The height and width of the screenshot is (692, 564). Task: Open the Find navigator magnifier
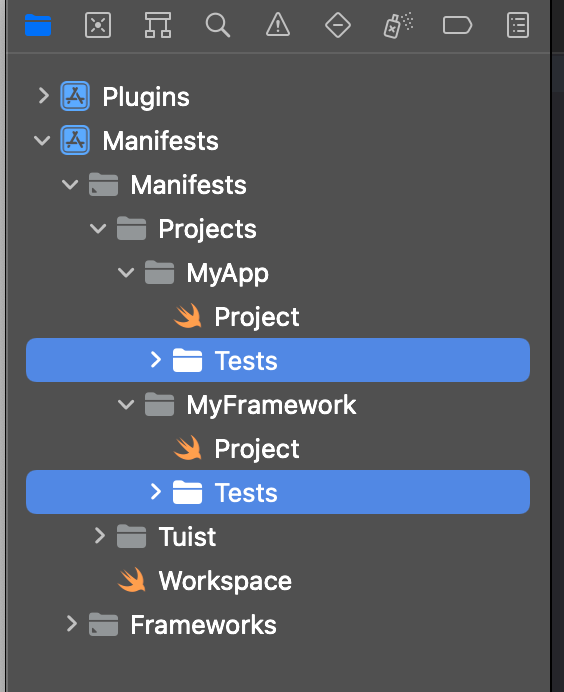click(x=218, y=25)
